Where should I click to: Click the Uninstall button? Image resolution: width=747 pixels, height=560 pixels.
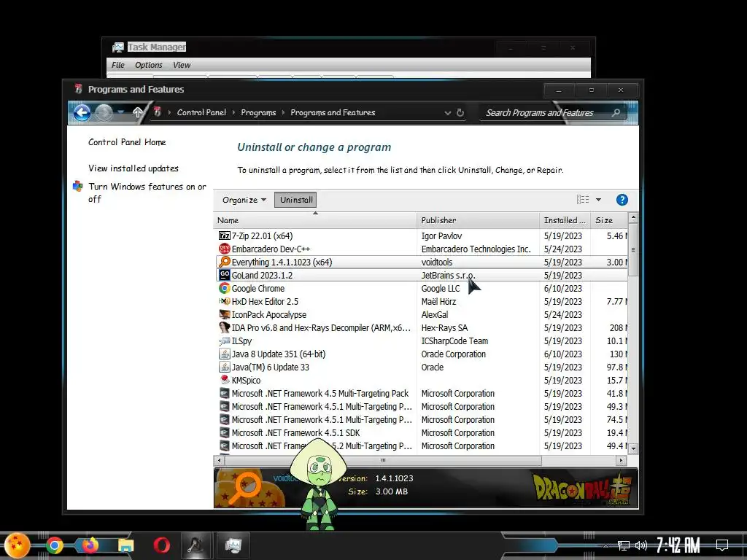[296, 200]
